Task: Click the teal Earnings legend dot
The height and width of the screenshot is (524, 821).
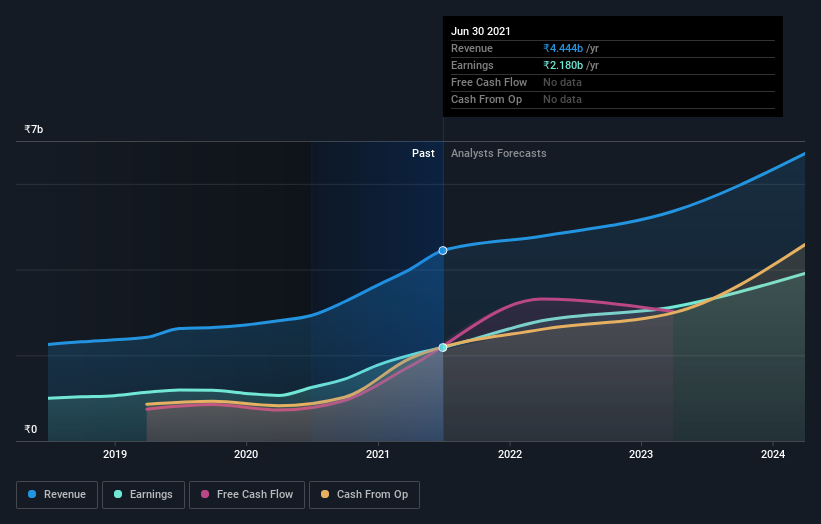Action: coord(118,494)
